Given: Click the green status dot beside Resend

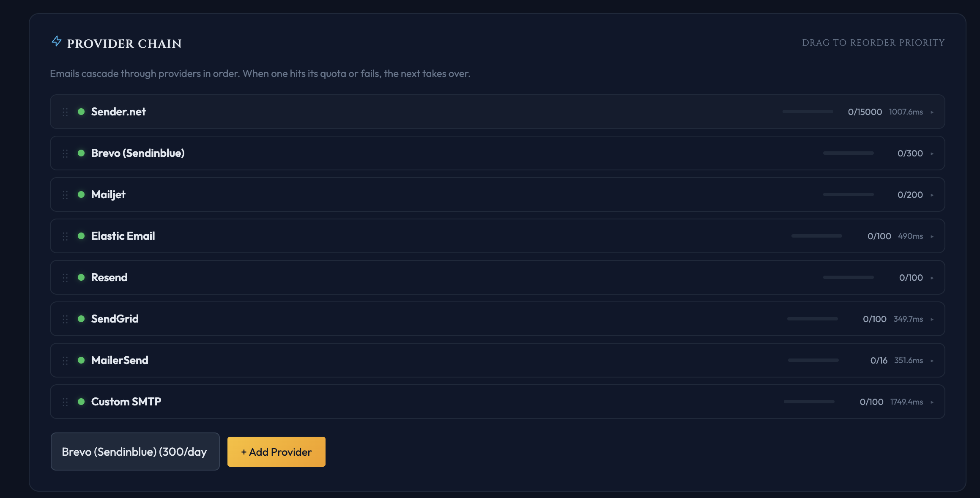Looking at the screenshot, I should click(x=81, y=277).
